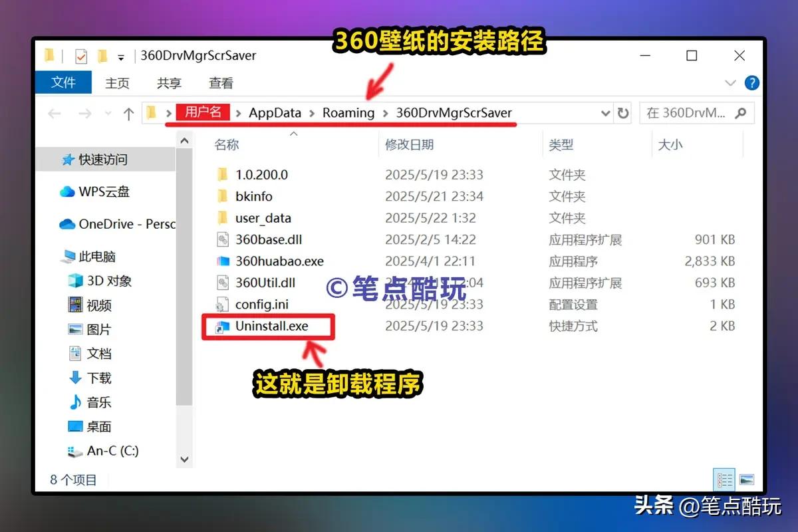Image resolution: width=798 pixels, height=532 pixels.
Task: Open the 文件 menu
Action: click(63, 82)
